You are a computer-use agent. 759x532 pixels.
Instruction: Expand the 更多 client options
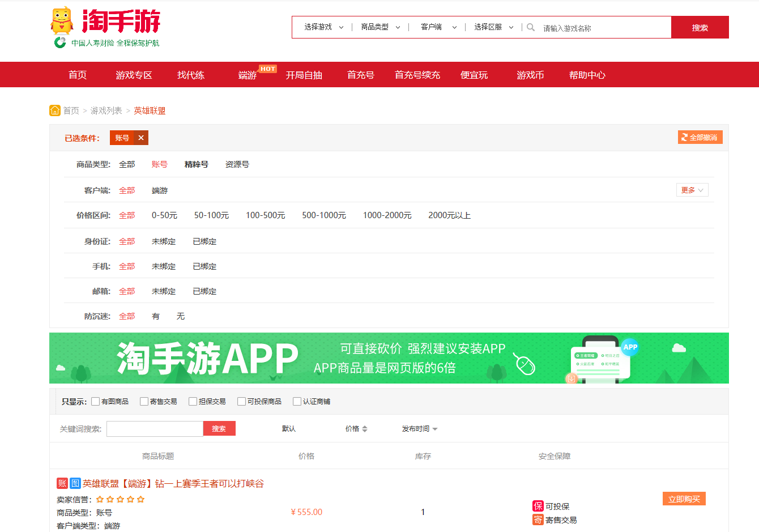(692, 190)
